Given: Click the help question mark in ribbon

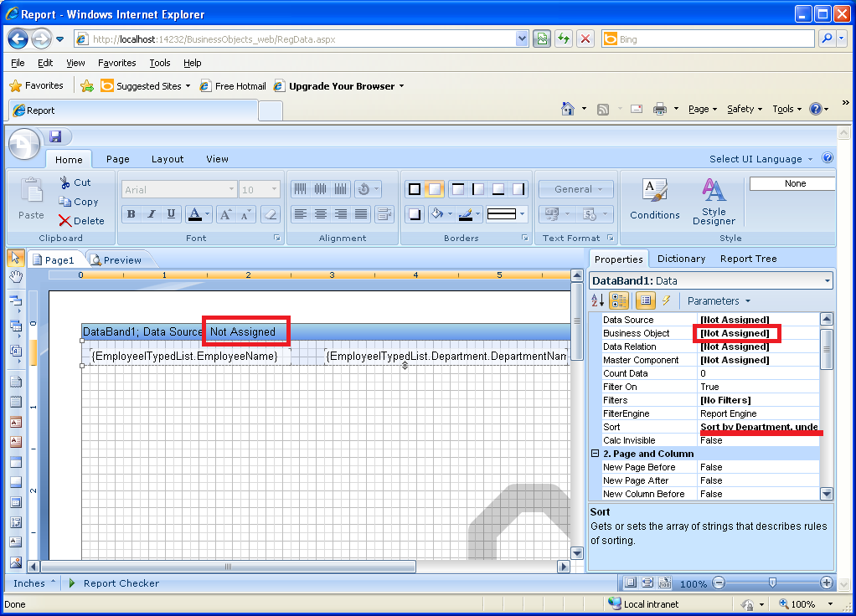Looking at the screenshot, I should pyautogui.click(x=828, y=157).
